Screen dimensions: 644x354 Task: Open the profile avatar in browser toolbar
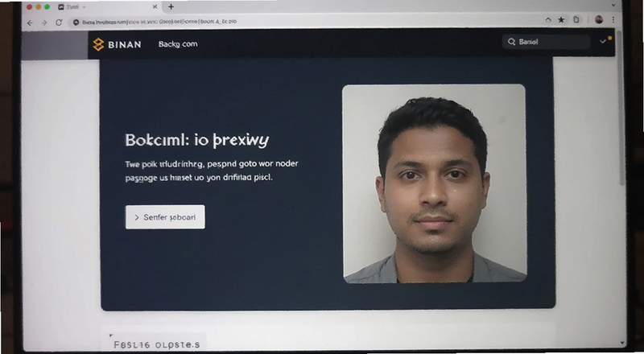click(x=599, y=19)
